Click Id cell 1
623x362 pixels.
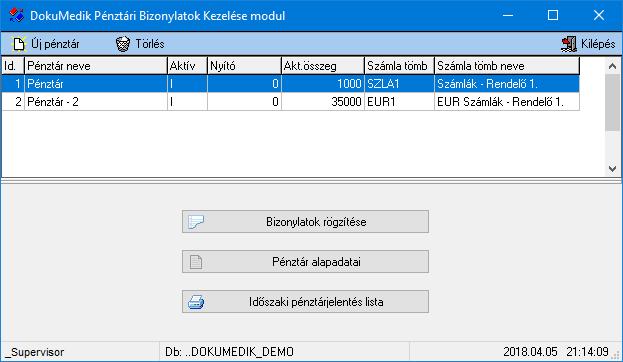pyautogui.click(x=13, y=84)
